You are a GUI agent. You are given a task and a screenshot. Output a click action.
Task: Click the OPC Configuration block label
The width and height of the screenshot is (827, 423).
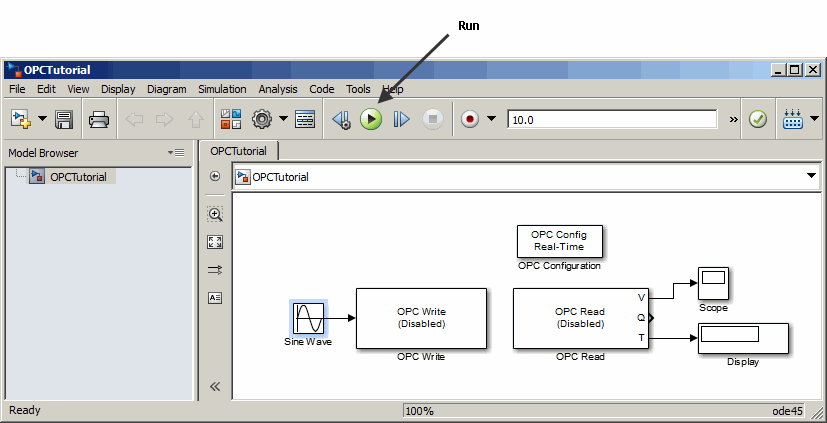559,266
